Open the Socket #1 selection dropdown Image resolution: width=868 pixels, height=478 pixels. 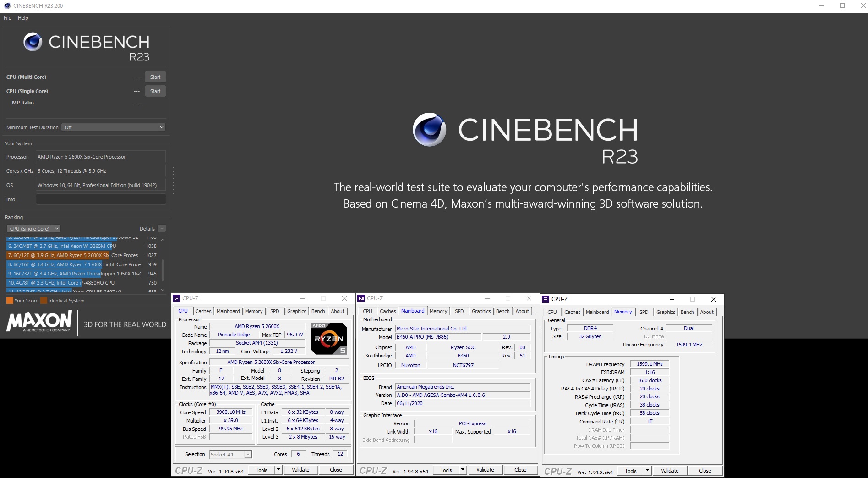(230, 455)
